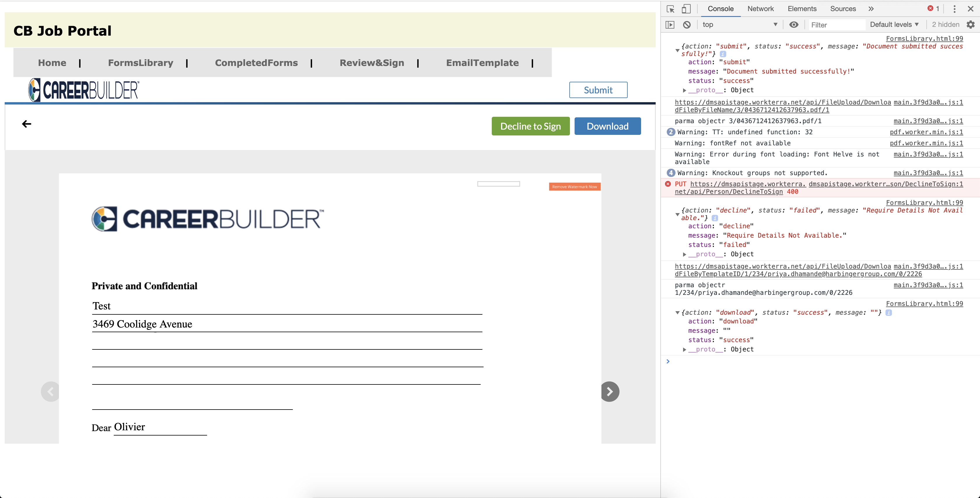The height and width of the screenshot is (498, 980).
Task: Open pdf.worker.min.js:1 link beside fontRef warning
Action: (x=926, y=143)
